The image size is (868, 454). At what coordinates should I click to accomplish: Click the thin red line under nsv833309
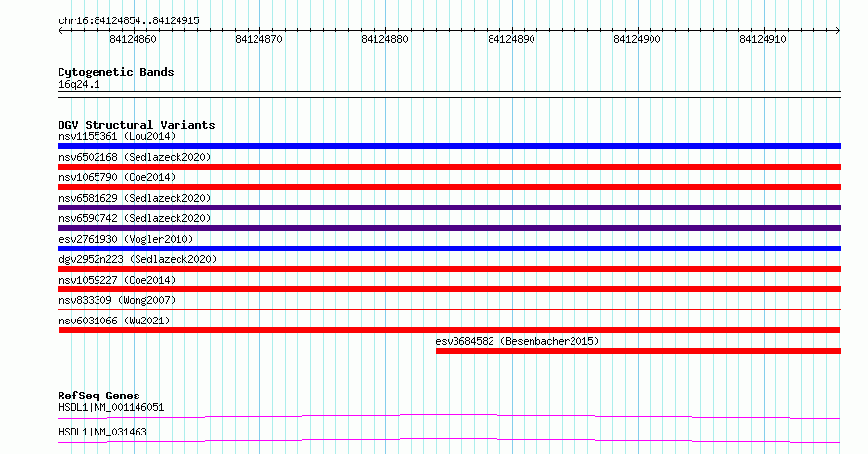pyautogui.click(x=449, y=310)
